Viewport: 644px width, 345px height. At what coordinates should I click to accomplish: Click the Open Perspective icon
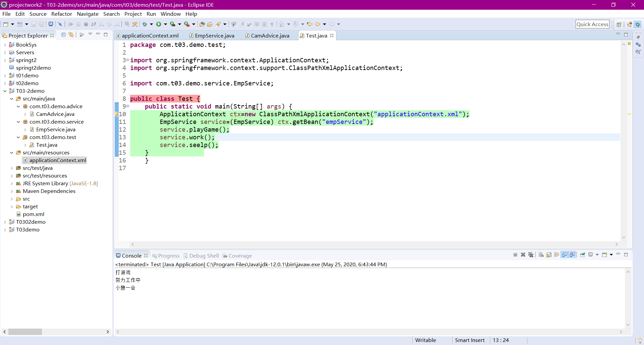tap(619, 24)
